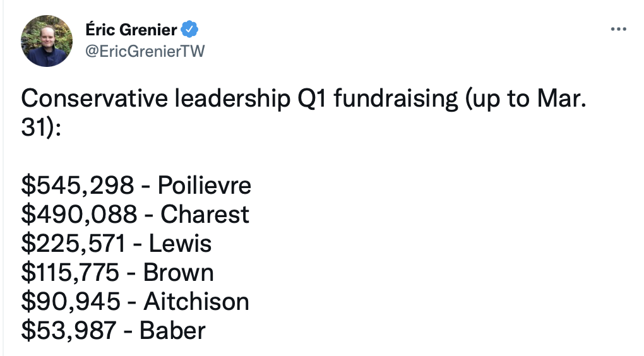Click the $225,571 amount
This screenshot has width=644, height=356.
(73, 244)
